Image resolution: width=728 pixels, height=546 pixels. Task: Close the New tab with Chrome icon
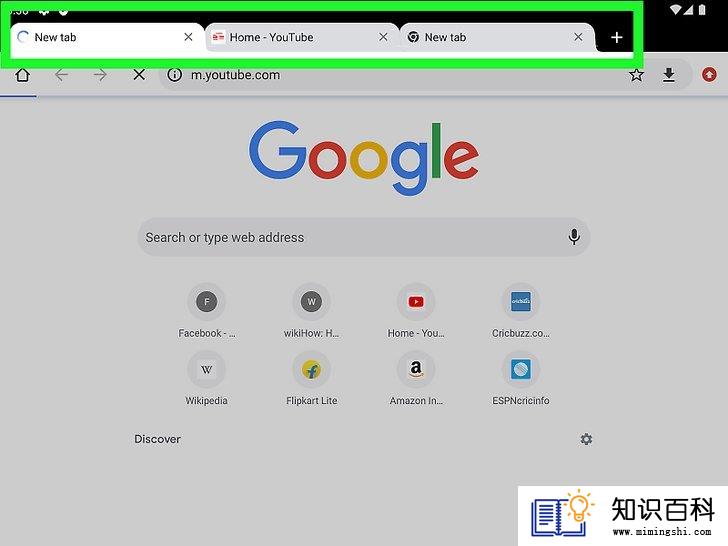pyautogui.click(x=578, y=37)
